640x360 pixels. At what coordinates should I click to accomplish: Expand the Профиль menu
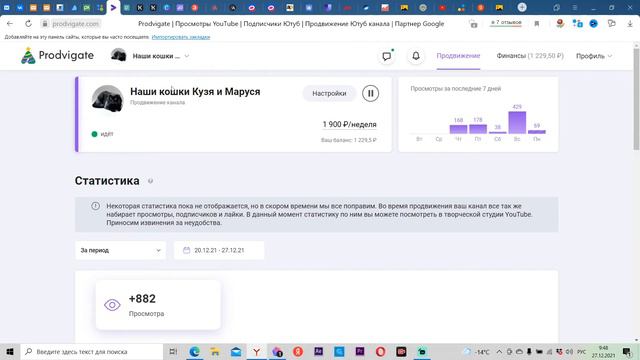click(594, 56)
